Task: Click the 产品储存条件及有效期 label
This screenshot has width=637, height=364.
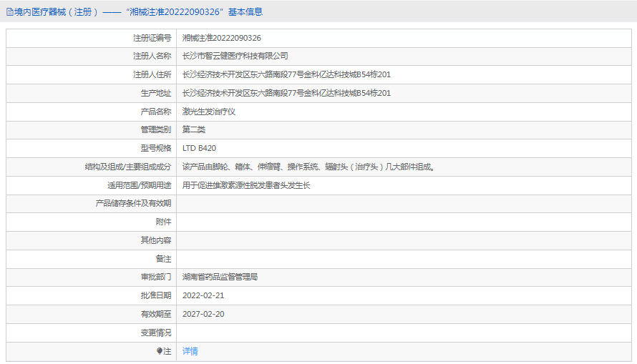Action: tap(133, 203)
